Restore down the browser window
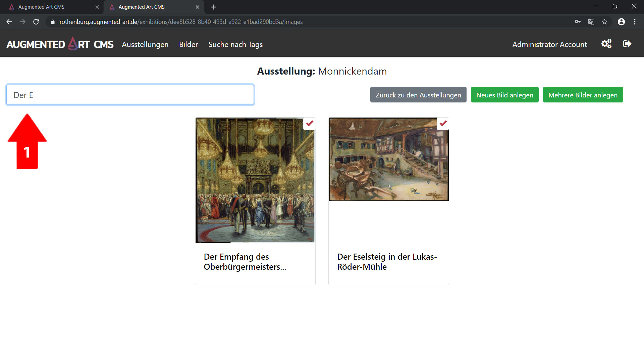Screen dimensions: 644x350 615,6
